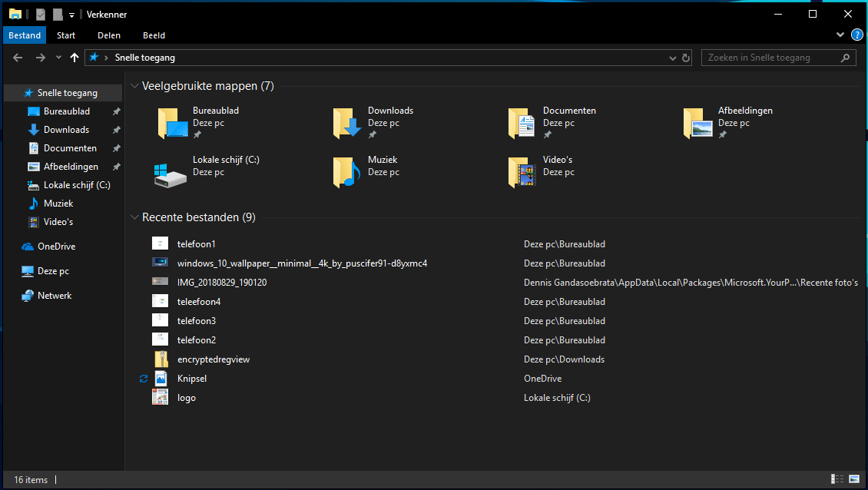Select Bureaublad in navigation pane
Screen dimensions: 868x490
66,111
